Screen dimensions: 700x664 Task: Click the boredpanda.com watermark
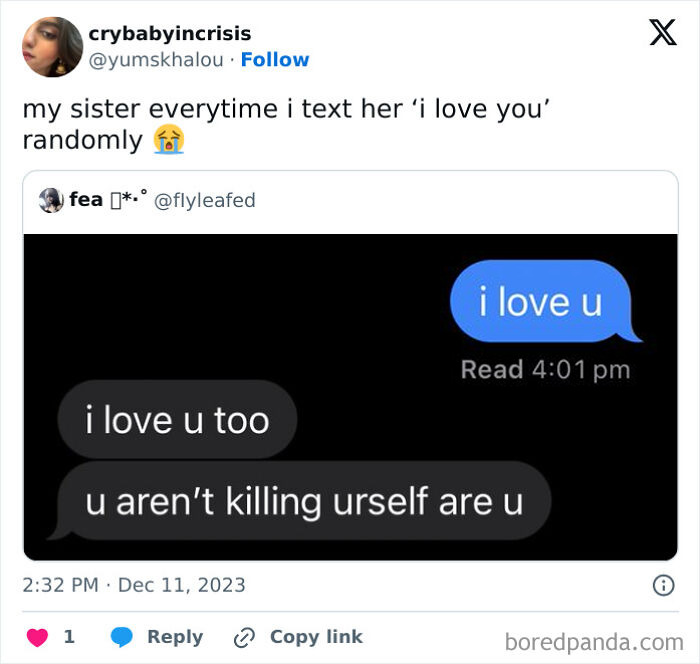pyautogui.click(x=593, y=640)
